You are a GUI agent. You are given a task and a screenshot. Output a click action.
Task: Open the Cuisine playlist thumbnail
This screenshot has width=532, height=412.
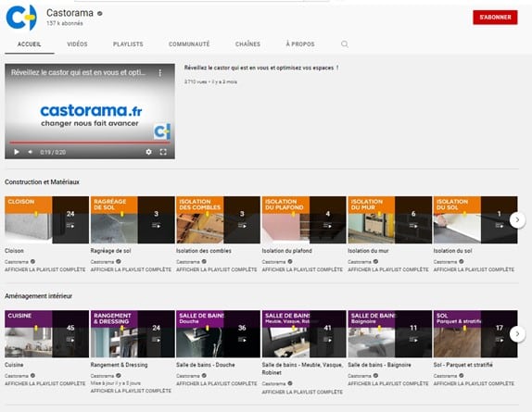(47, 333)
